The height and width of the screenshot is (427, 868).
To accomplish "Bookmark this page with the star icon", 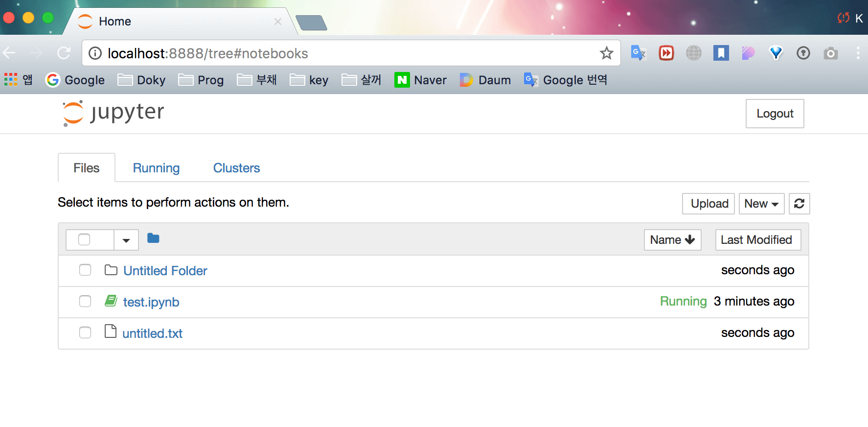I will click(x=607, y=53).
